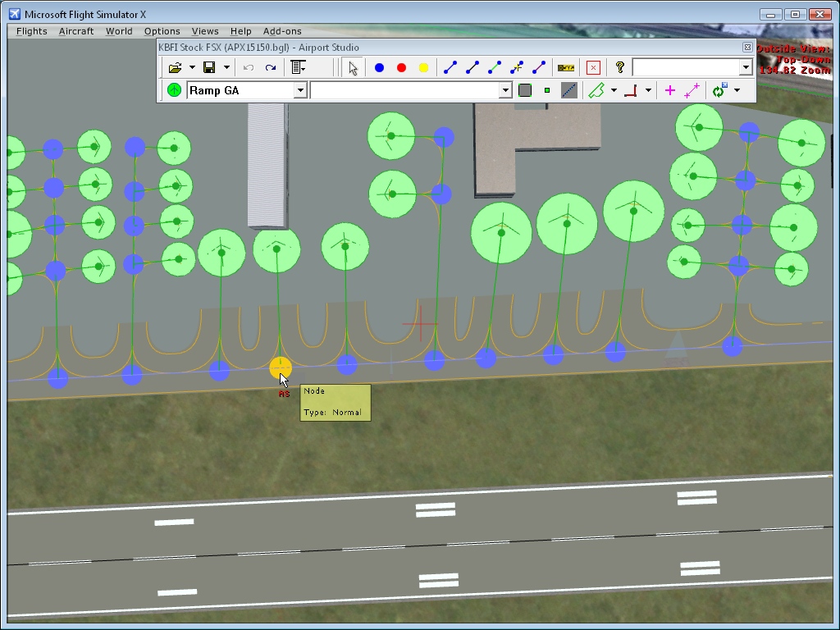Choose the yellow node dot tool
This screenshot has height=630, width=840.
[423, 68]
